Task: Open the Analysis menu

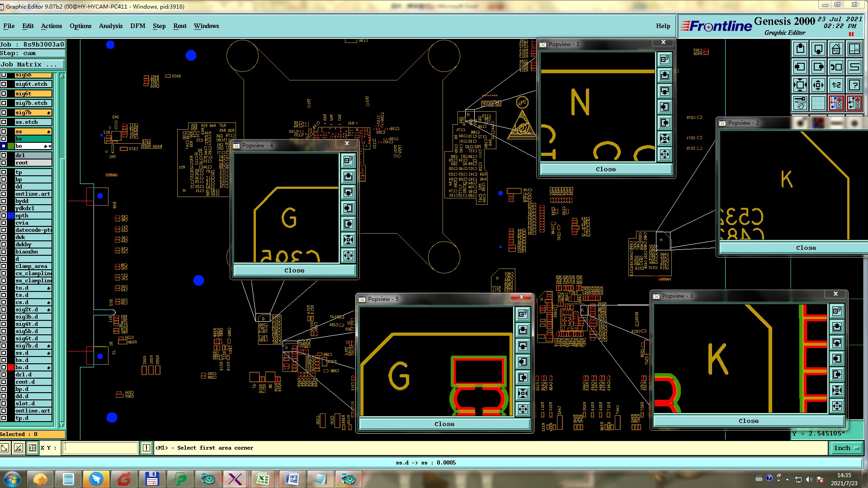Action: [x=110, y=26]
